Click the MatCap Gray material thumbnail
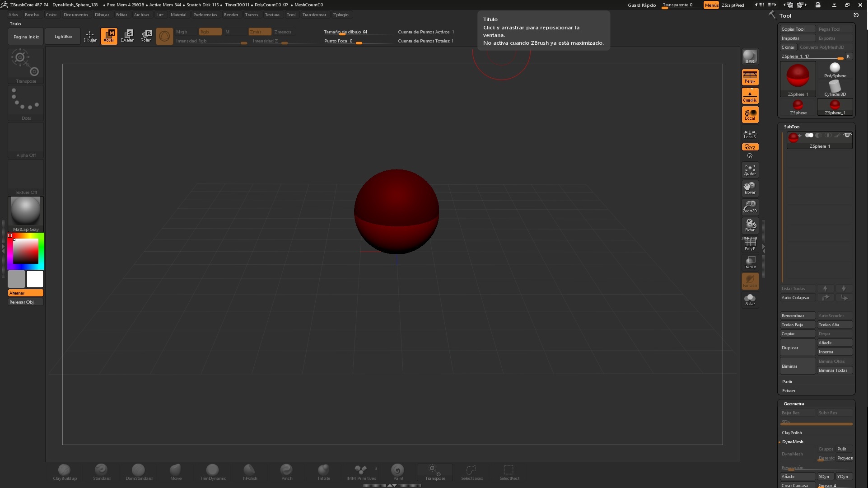Screen dimensions: 868x488 26,211
